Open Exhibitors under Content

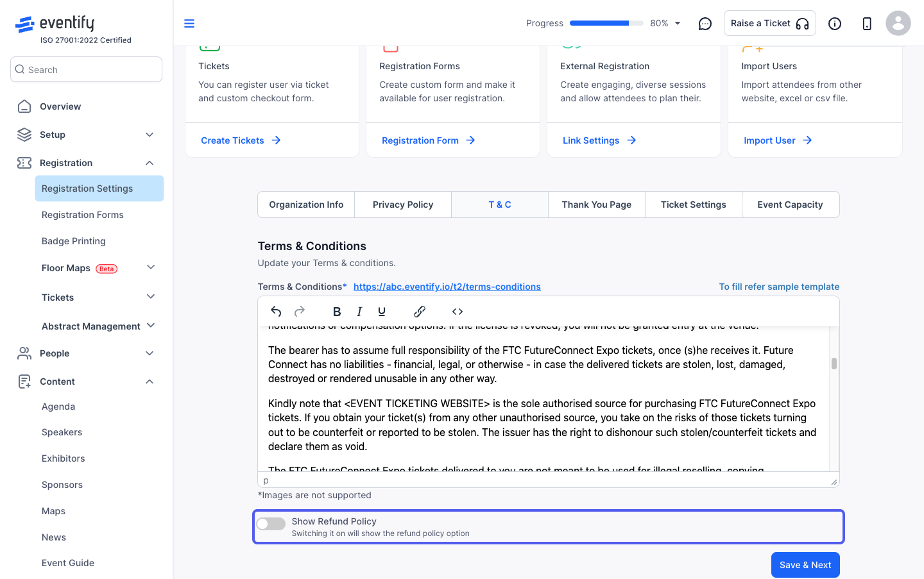(64, 458)
